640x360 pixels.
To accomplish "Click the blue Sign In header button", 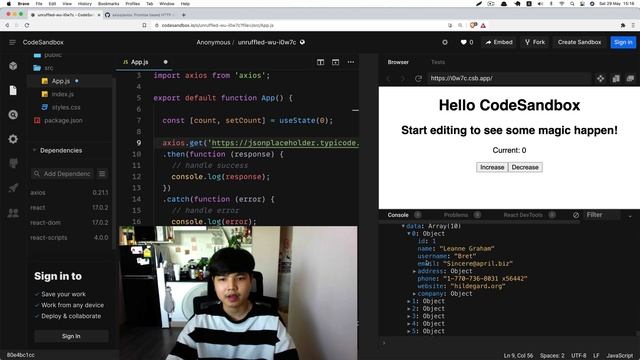I will (623, 42).
